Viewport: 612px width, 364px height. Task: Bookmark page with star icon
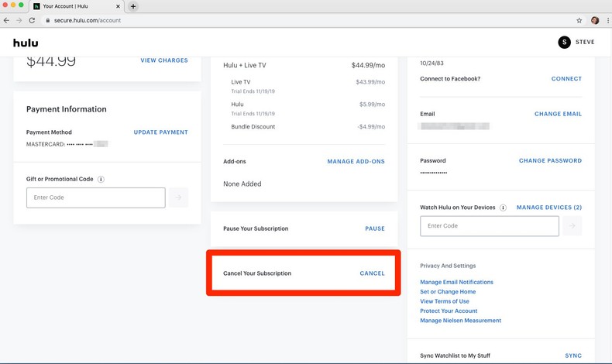click(579, 20)
